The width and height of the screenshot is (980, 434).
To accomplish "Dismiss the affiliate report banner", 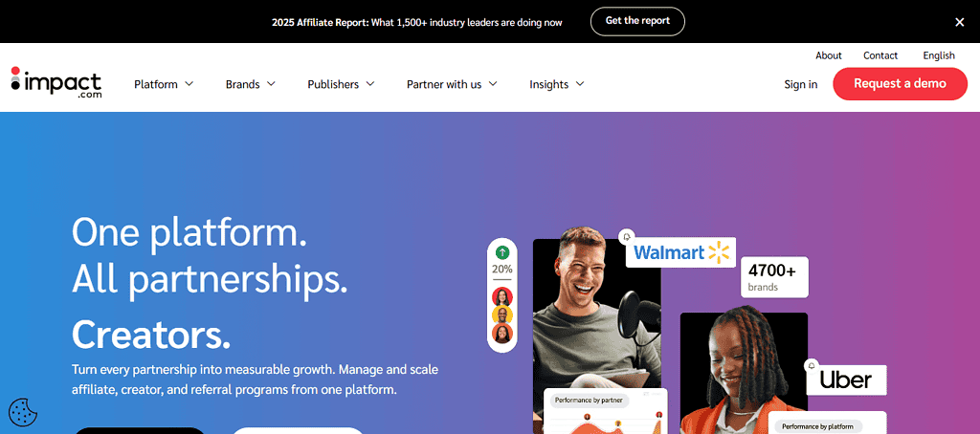I will pyautogui.click(x=959, y=22).
